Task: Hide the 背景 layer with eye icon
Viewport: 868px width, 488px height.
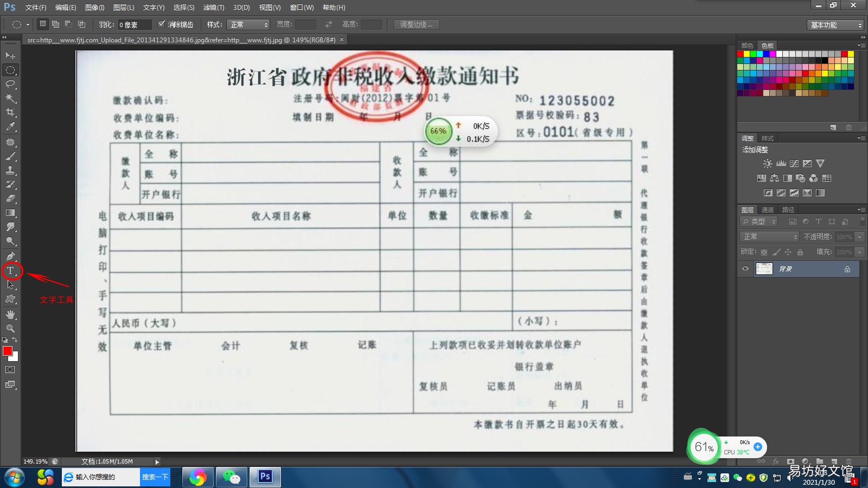Action: point(745,268)
